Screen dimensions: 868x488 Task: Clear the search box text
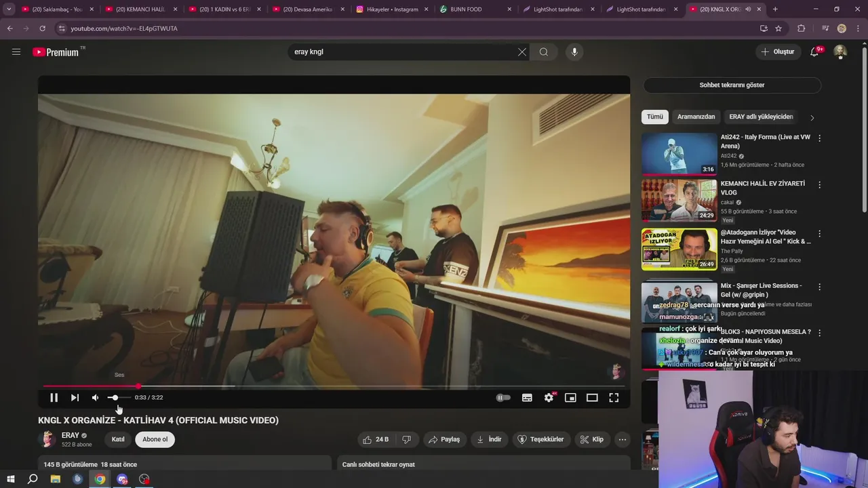(522, 52)
